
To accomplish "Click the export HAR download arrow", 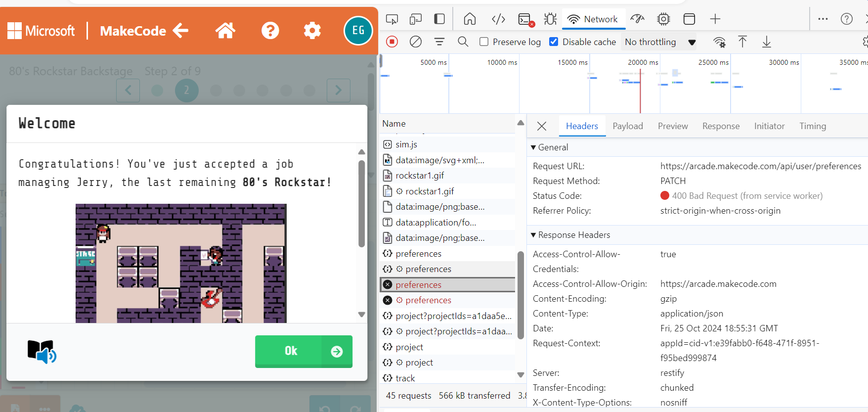I will coord(767,42).
